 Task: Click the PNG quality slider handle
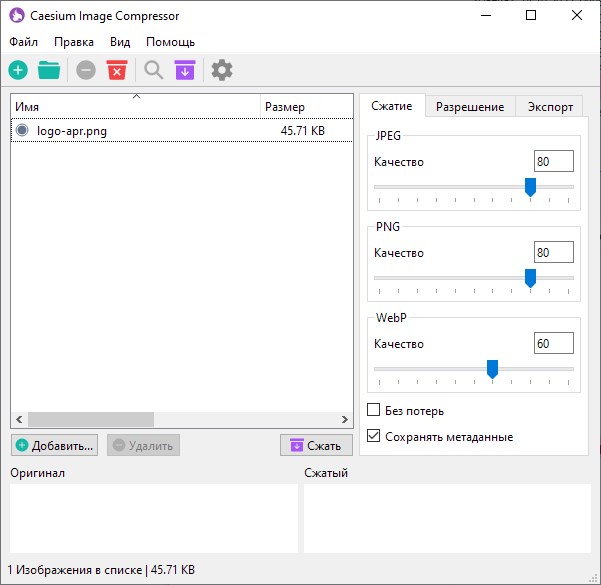530,278
